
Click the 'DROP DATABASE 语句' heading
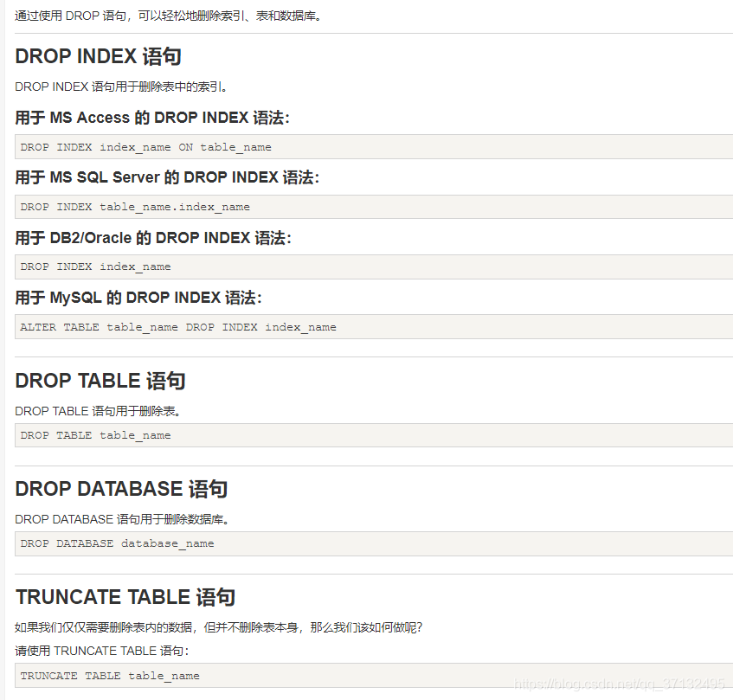point(121,489)
